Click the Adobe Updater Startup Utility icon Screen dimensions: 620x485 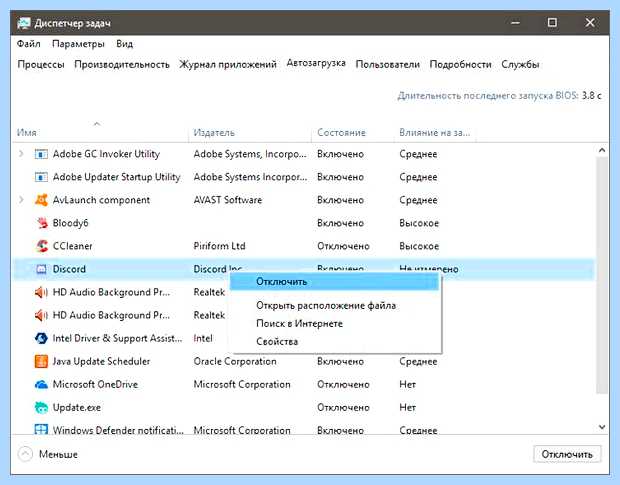point(41,177)
